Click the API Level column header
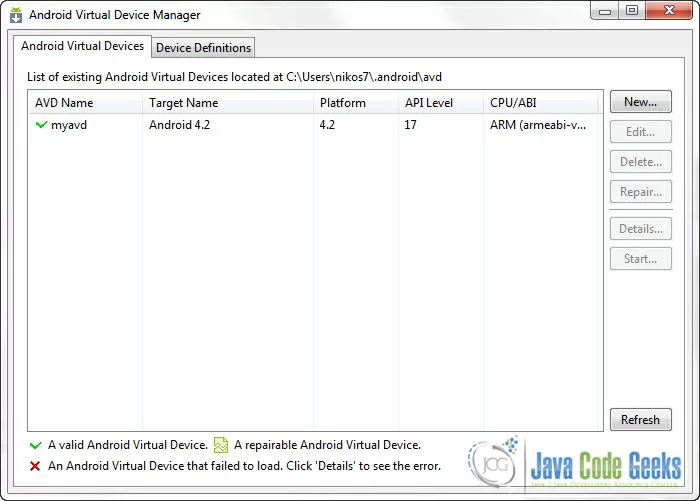Viewport: 700px width, 501px height. point(441,103)
